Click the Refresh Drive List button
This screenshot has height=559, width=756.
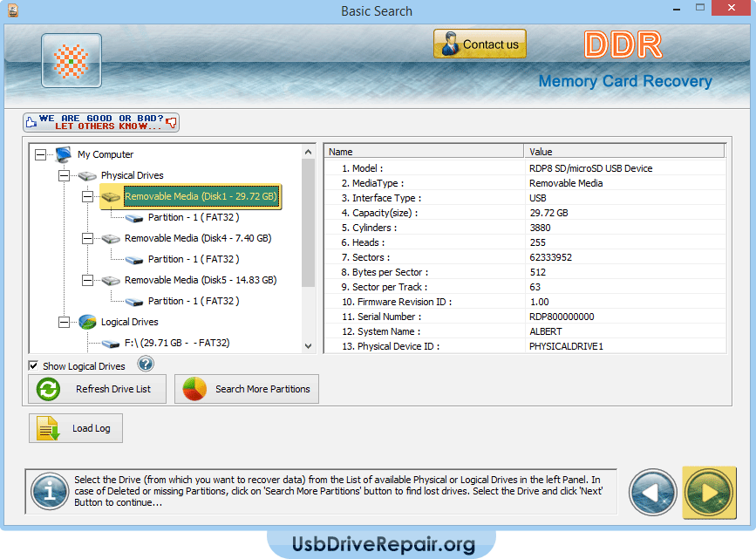(x=97, y=389)
